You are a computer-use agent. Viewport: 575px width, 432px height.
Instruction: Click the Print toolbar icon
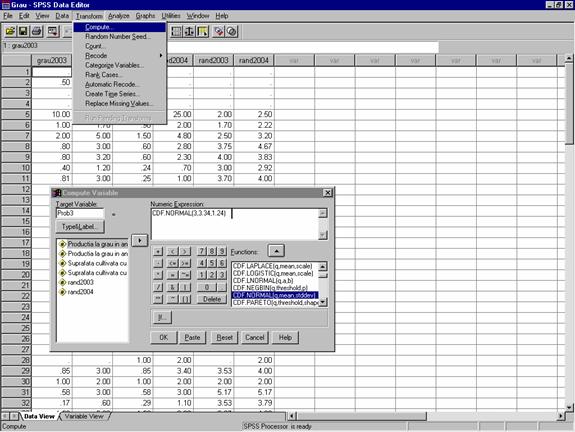coord(36,32)
